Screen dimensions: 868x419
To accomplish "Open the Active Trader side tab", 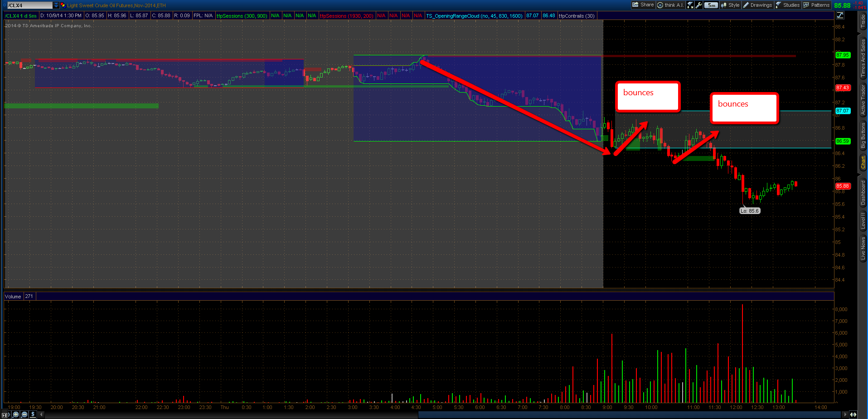I will pos(863,100).
